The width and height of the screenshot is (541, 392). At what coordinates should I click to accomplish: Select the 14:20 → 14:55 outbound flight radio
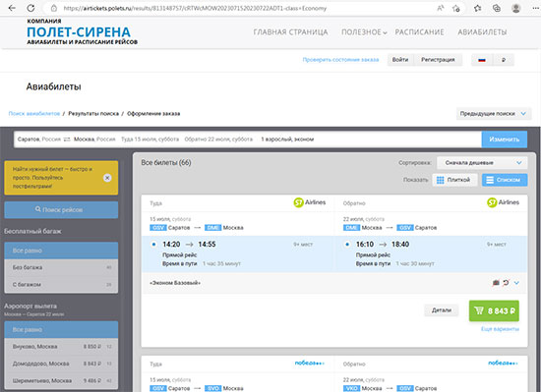click(153, 245)
